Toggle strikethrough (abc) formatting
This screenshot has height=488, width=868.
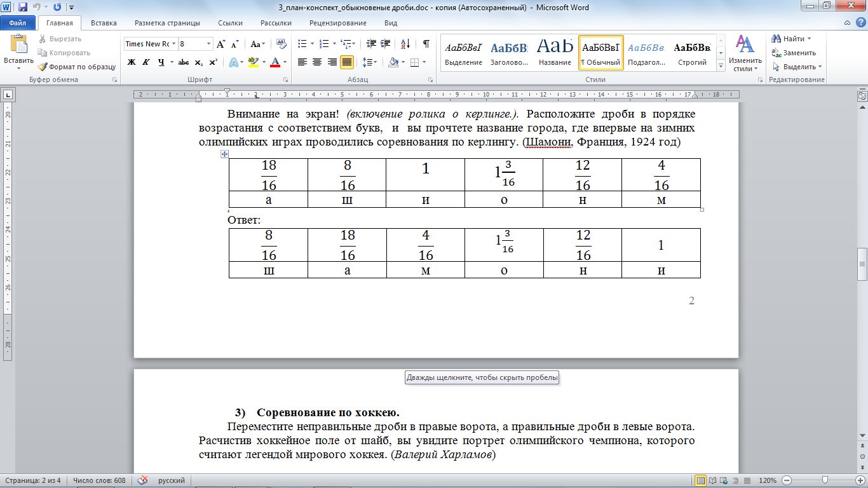click(x=184, y=62)
